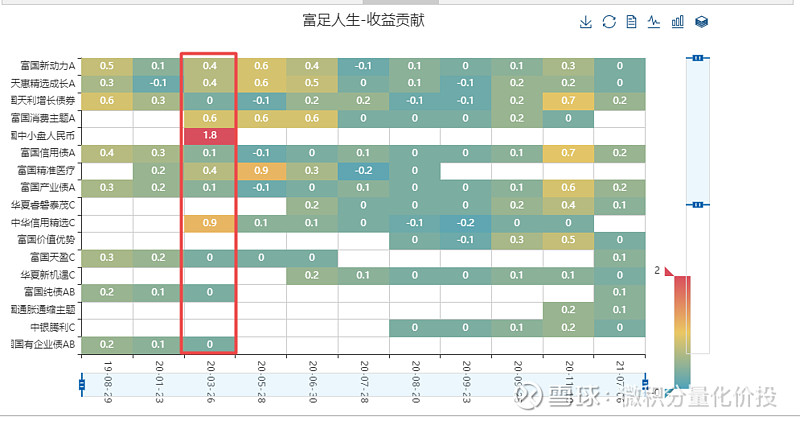Click the 富国纯债AB row label
The image size is (800, 421).
pyautogui.click(x=49, y=292)
